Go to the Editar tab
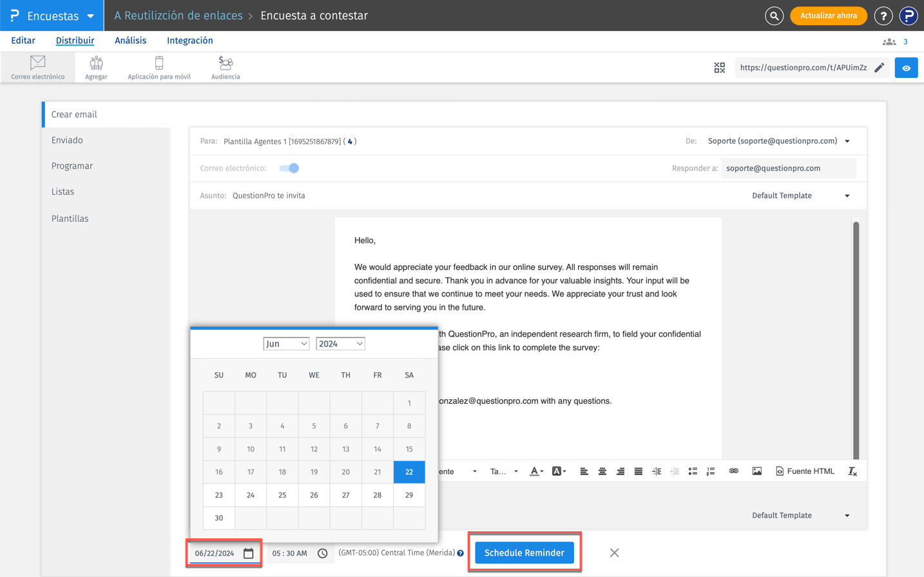Viewport: 924px width, 577px height. pos(23,41)
